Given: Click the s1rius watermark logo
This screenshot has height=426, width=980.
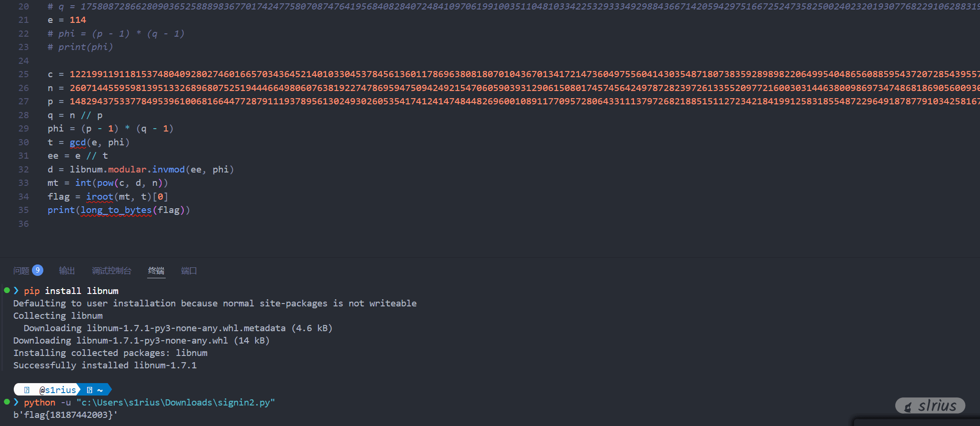Looking at the screenshot, I should pyautogui.click(x=930, y=406).
